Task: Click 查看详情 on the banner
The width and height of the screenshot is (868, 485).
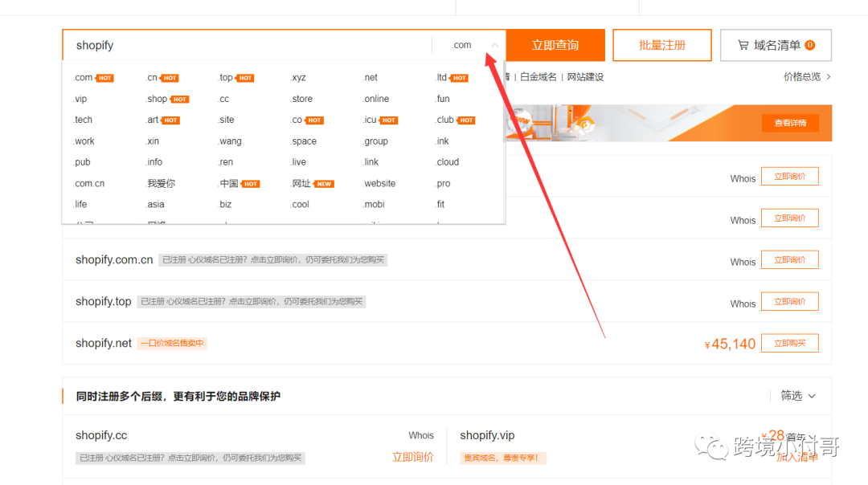Action: pos(790,123)
